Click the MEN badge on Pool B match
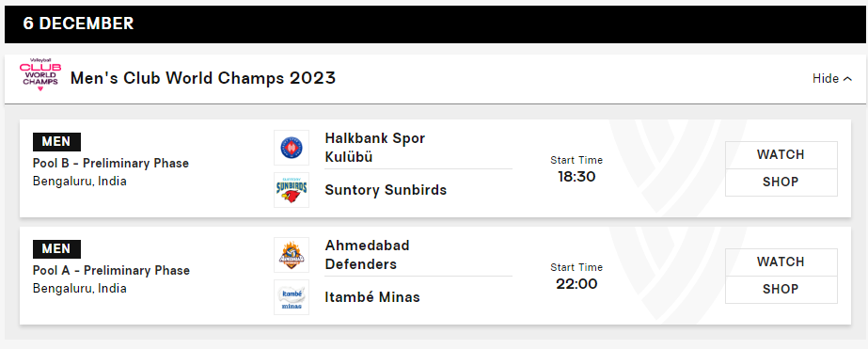 point(57,142)
